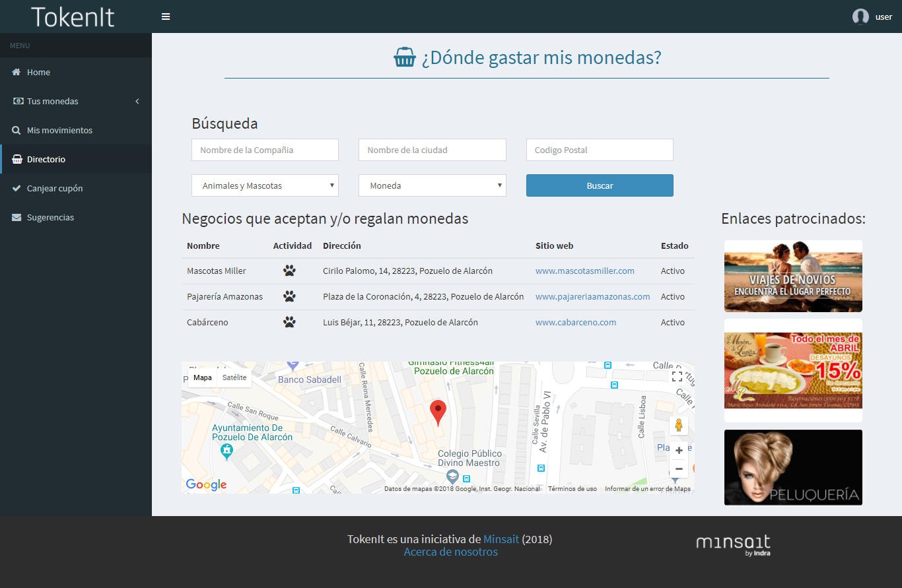Switch map to Mapa view

(x=203, y=377)
